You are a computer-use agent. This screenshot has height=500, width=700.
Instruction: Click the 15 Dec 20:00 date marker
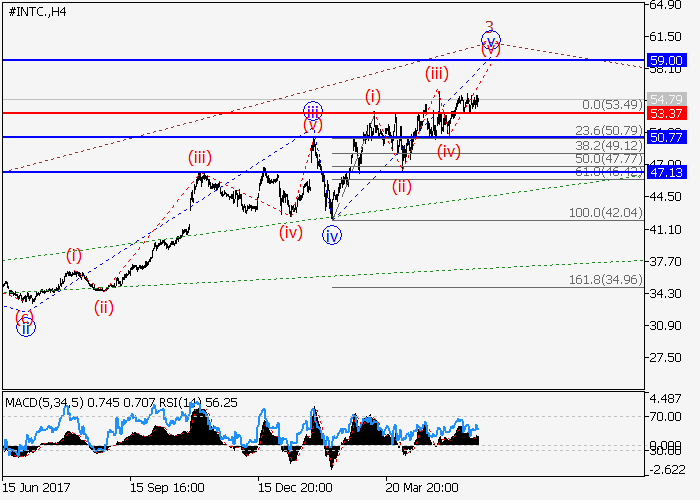(x=294, y=488)
